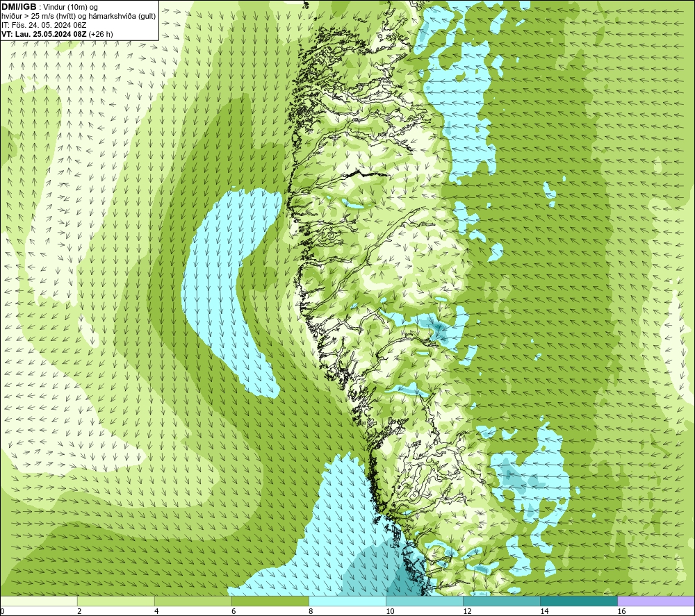Click the 10–12 legend color segment
Screen dimensions: 695x616
425,601
